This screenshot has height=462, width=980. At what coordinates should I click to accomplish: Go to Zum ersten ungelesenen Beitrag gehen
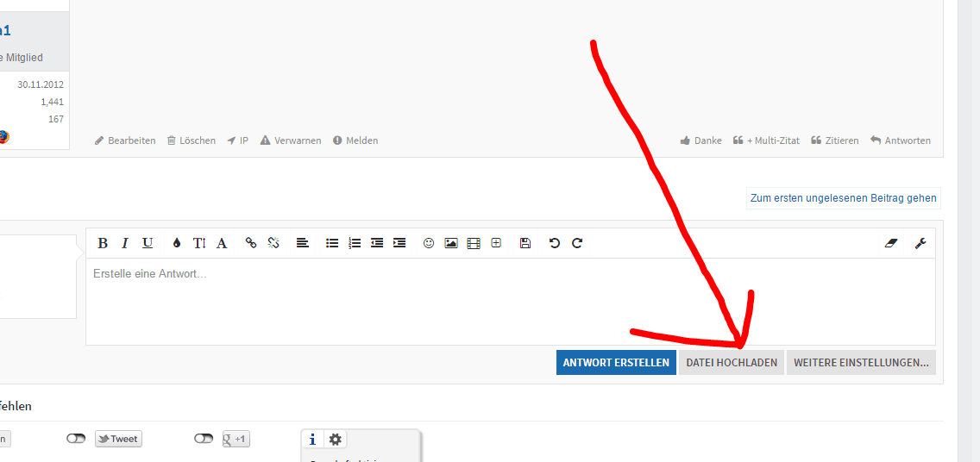843,198
